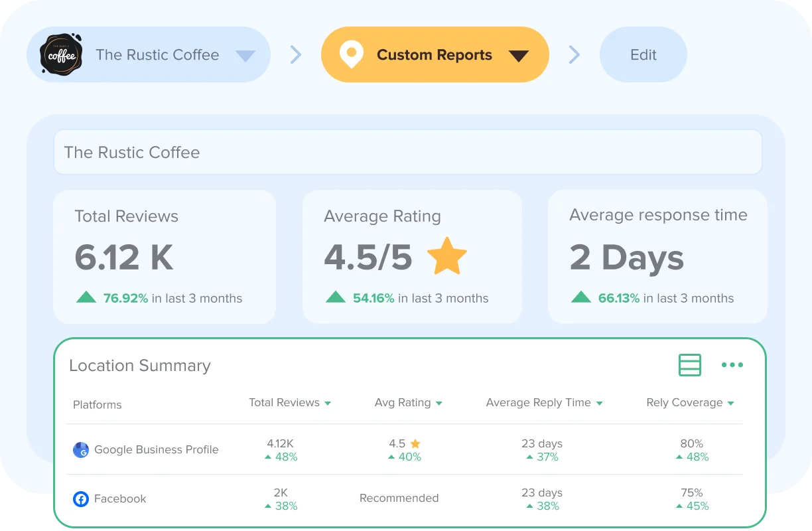Open Rely Coverage column dropdown
Viewport: 812px width, 531px height.
point(730,404)
